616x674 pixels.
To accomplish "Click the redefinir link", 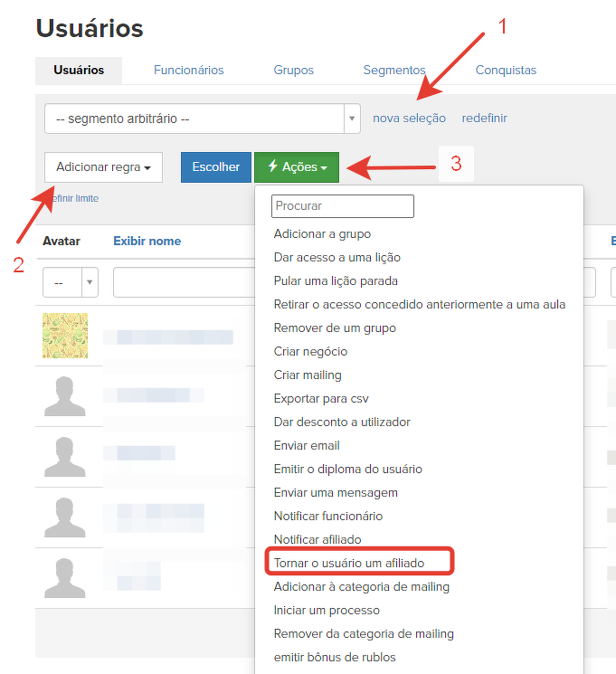I will click(x=484, y=119).
